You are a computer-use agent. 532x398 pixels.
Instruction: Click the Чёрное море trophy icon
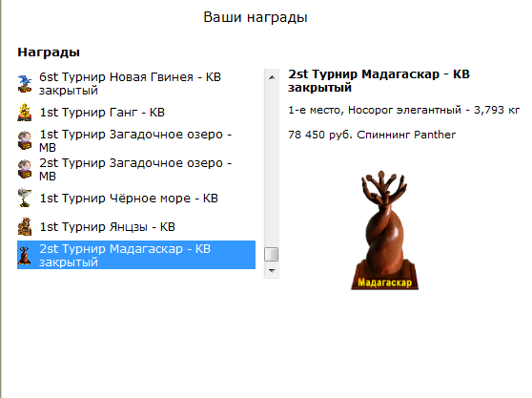point(25,198)
